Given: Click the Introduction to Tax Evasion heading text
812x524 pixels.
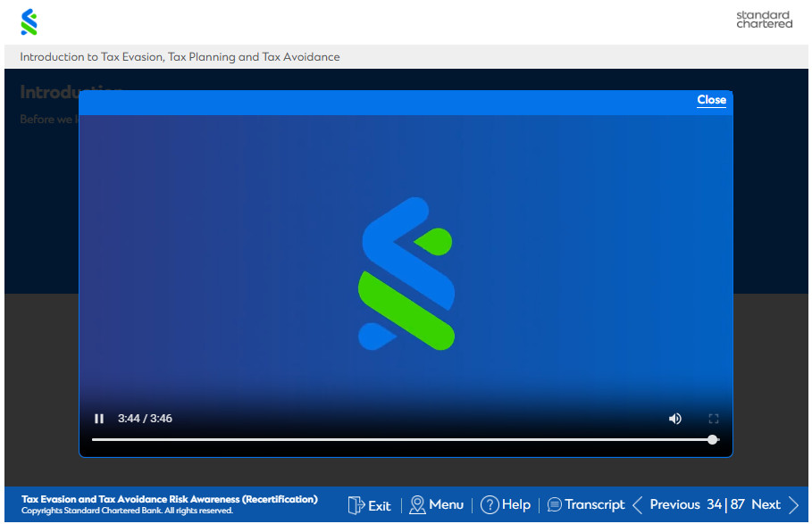Looking at the screenshot, I should (180, 57).
